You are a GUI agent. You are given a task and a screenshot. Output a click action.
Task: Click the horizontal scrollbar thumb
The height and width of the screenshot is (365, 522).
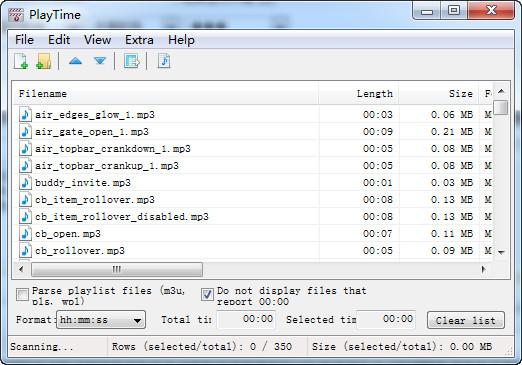tap(117, 269)
